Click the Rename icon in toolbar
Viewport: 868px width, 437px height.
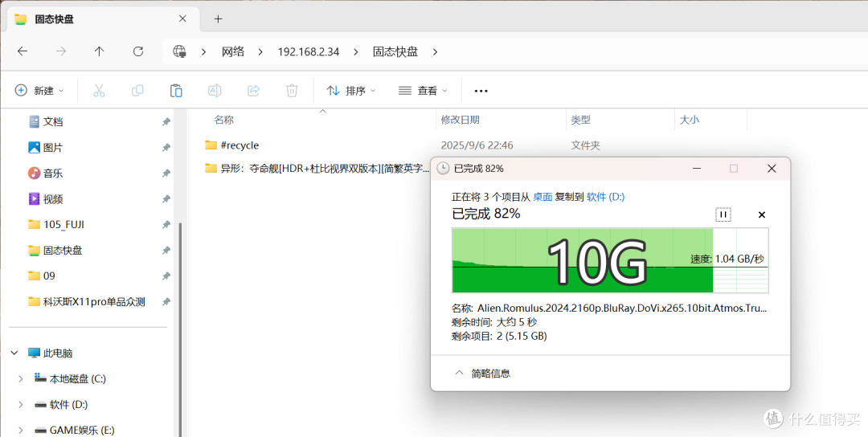tap(215, 91)
